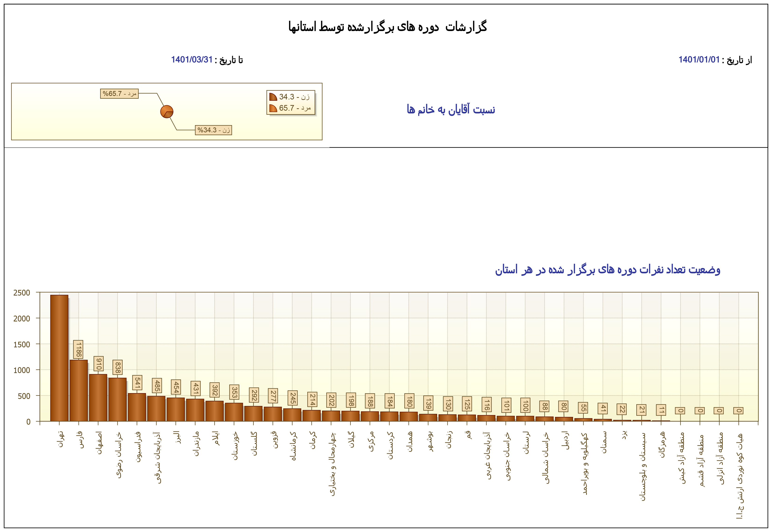Image resolution: width=772 pixels, height=532 pixels.
Task: Click the زن legend icon at 34.3
Action: (x=273, y=97)
